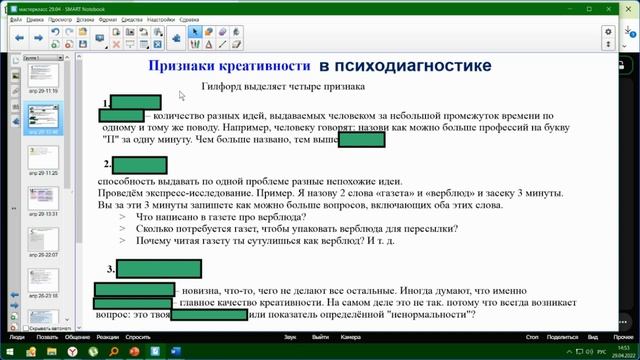Reveal hidden word after '3.' green box
This screenshot has height=360, width=640.
(159, 269)
